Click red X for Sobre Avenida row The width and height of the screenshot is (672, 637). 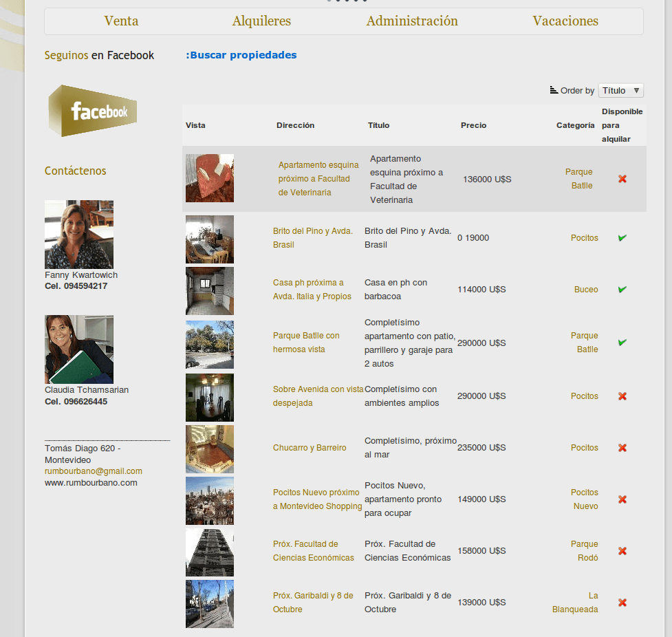(622, 396)
